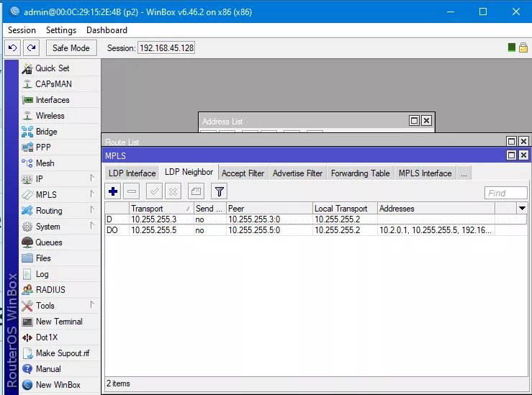
Task: Open Dot1X from sidebar
Action: pos(60,337)
